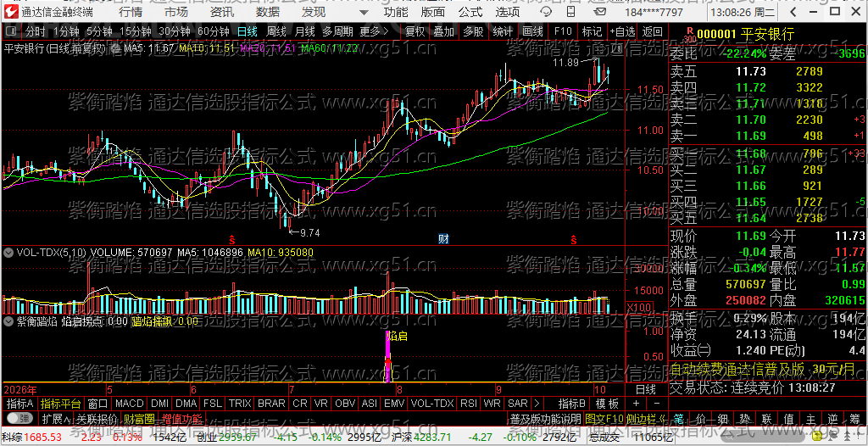Click the R300 badge next to 000001
Image resolution: width=868 pixels, height=446 pixels.
point(689,36)
